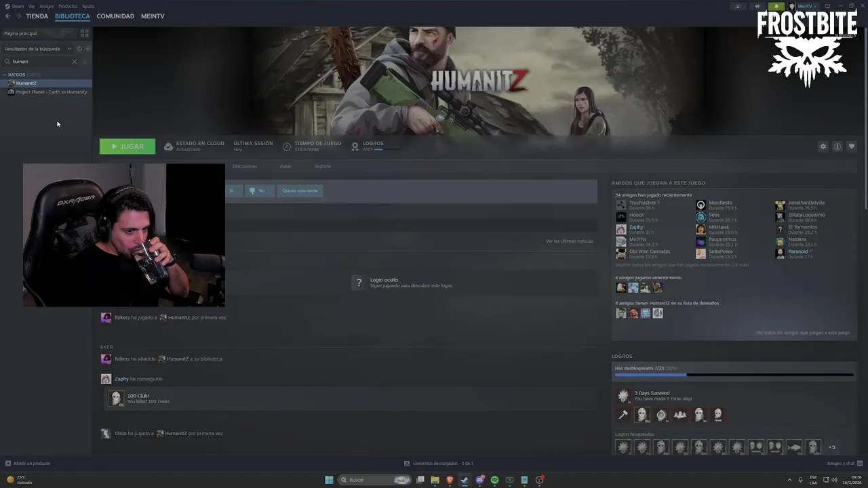Open the Steam menu
This screenshot has height=488, width=868.
pos(15,6)
